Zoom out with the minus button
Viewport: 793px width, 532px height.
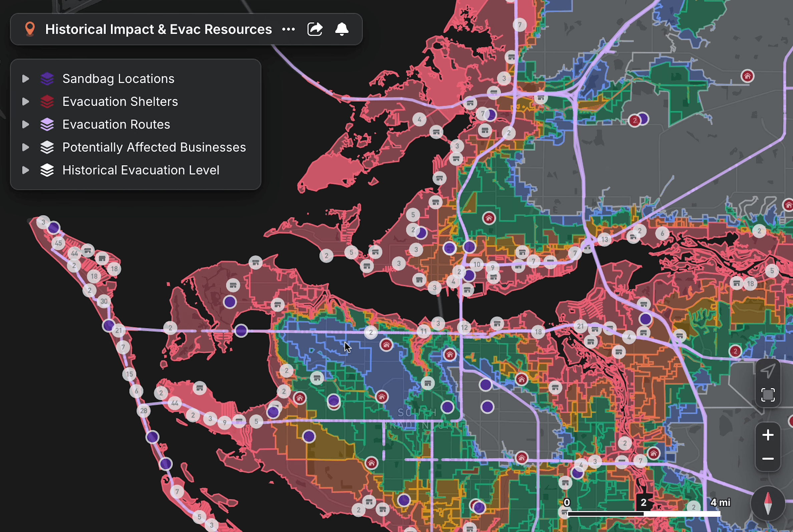768,459
